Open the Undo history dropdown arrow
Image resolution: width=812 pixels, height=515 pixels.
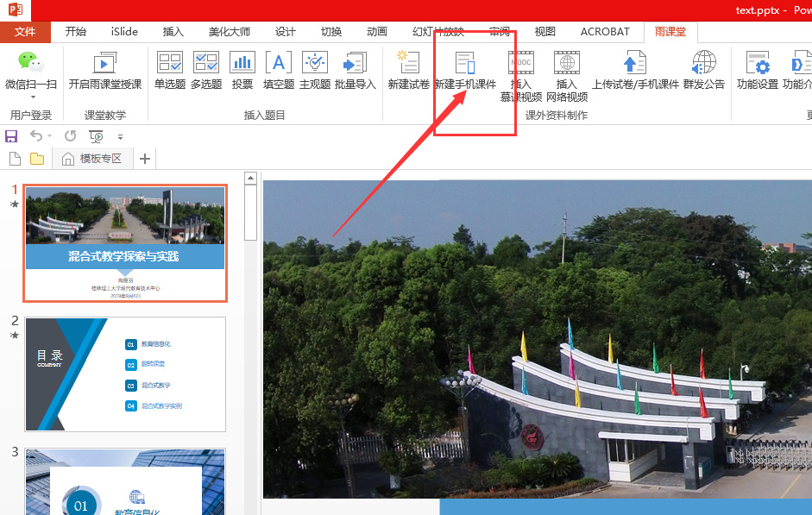click(50, 136)
